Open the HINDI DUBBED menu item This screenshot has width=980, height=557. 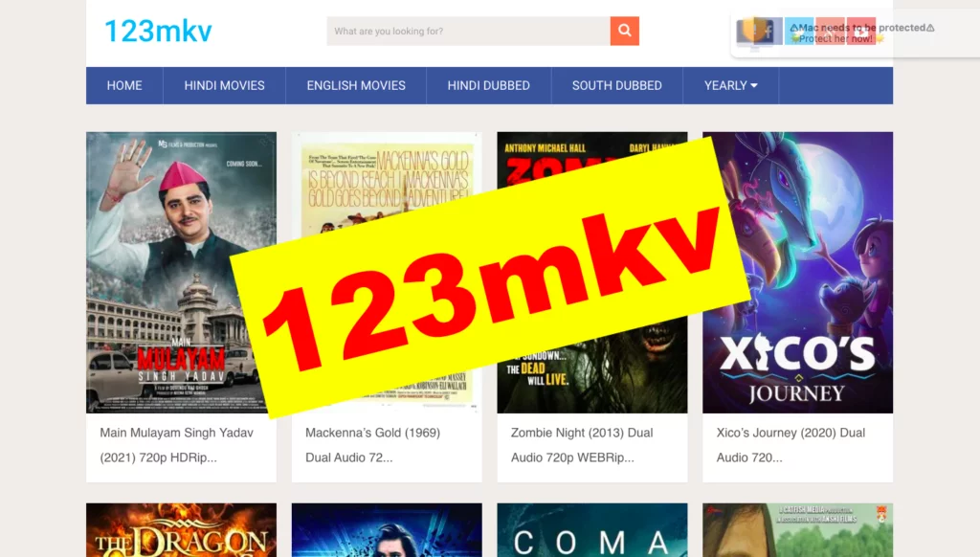tap(489, 85)
